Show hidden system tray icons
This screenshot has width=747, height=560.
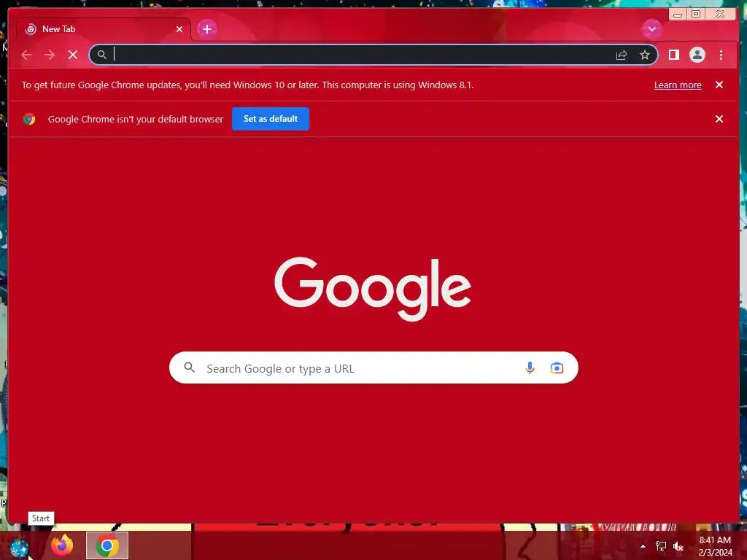643,546
